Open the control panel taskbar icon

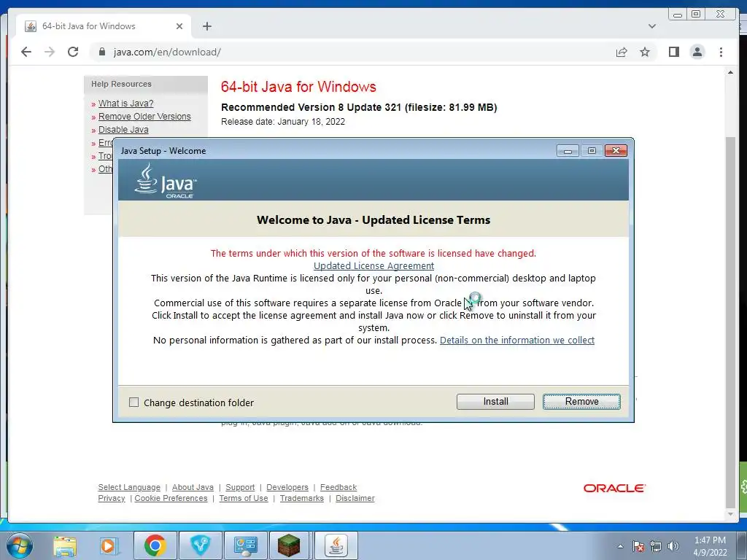point(246,545)
